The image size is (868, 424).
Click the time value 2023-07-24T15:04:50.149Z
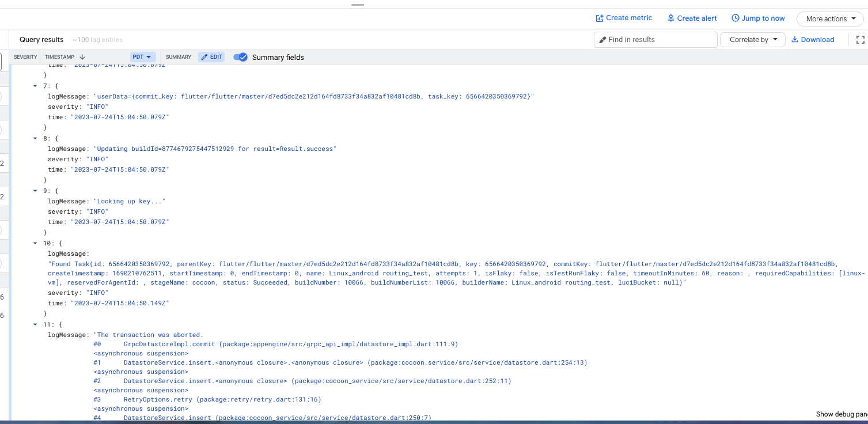coord(120,303)
